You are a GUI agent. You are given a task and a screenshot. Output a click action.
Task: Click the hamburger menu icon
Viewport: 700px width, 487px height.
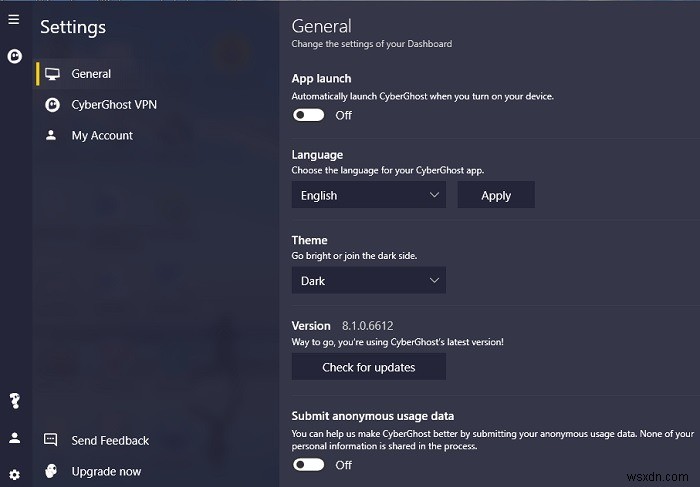[x=14, y=20]
